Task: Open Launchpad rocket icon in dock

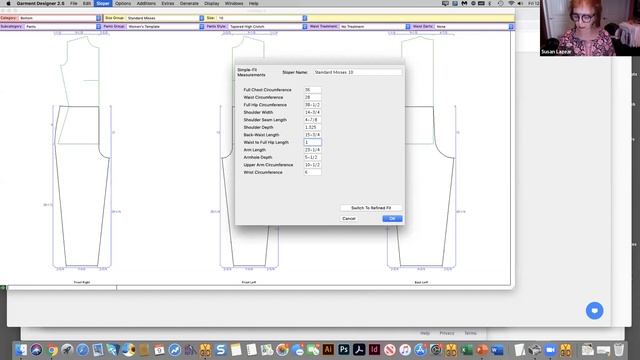Action: point(67,350)
